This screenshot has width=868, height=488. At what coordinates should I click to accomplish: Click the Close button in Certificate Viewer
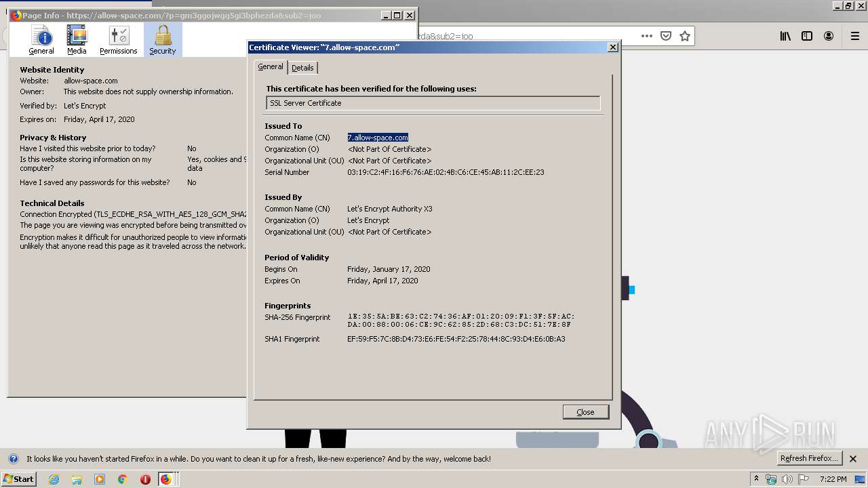(x=586, y=412)
